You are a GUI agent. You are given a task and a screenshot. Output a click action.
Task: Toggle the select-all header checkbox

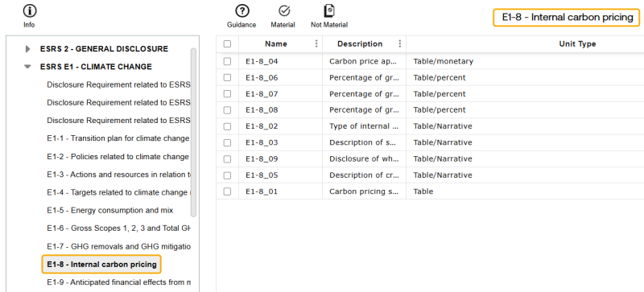click(x=227, y=44)
